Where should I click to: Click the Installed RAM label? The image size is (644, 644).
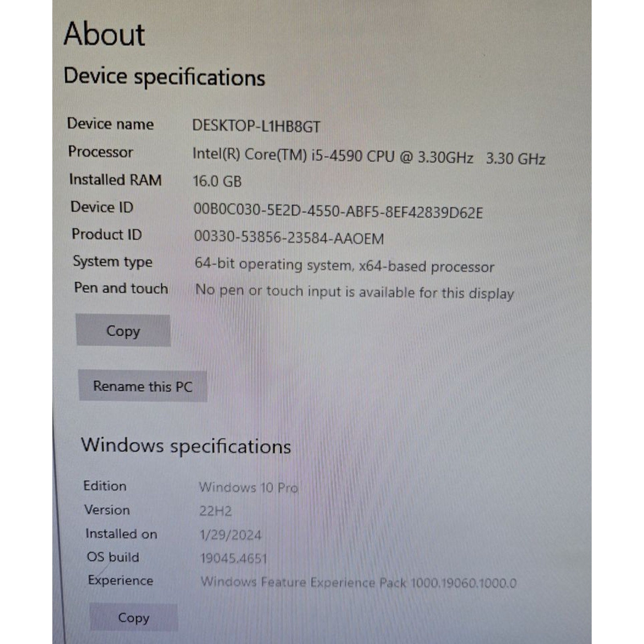click(116, 180)
